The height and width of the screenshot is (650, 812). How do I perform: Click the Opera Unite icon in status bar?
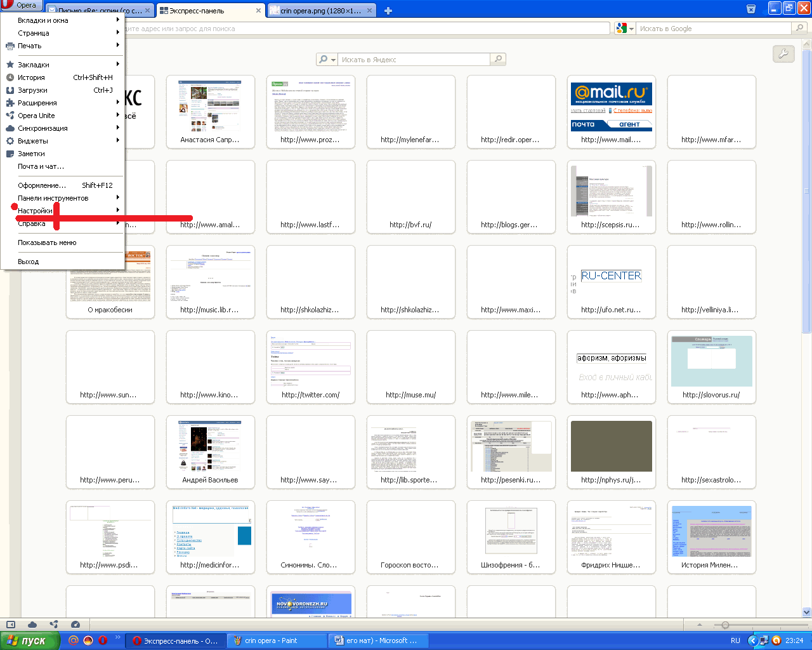53,625
